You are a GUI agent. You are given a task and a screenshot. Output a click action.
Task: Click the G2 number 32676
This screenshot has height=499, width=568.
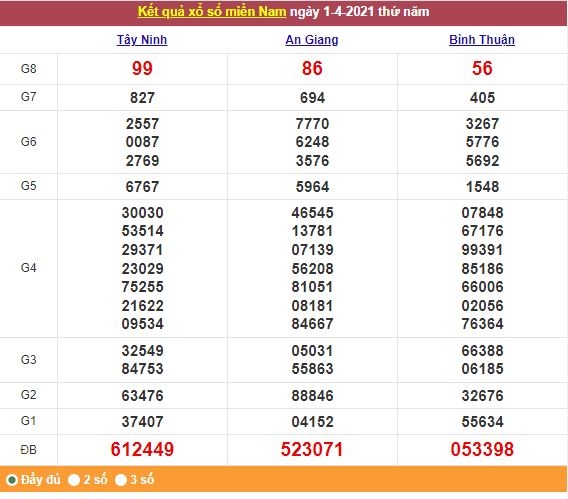[482, 396]
